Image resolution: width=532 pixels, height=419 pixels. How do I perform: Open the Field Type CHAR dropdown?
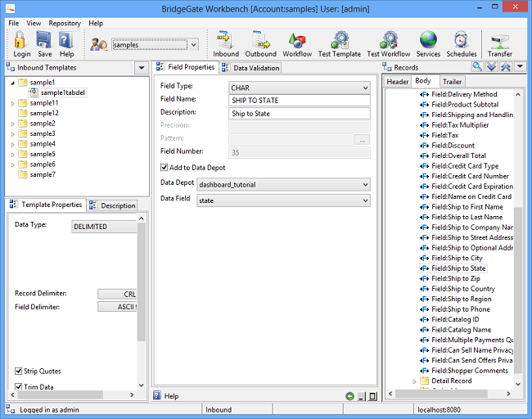(300, 88)
